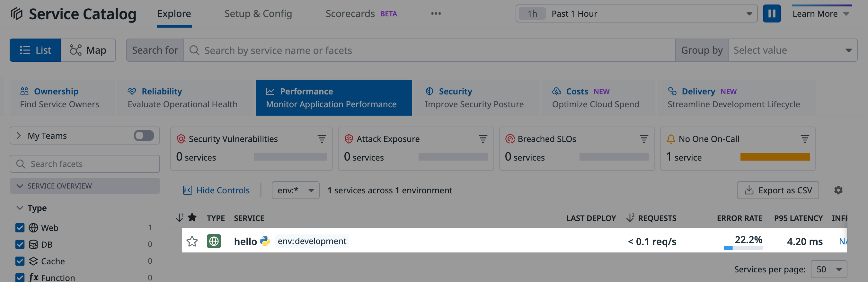
Task: Pause live updates with the pause button
Action: (772, 14)
